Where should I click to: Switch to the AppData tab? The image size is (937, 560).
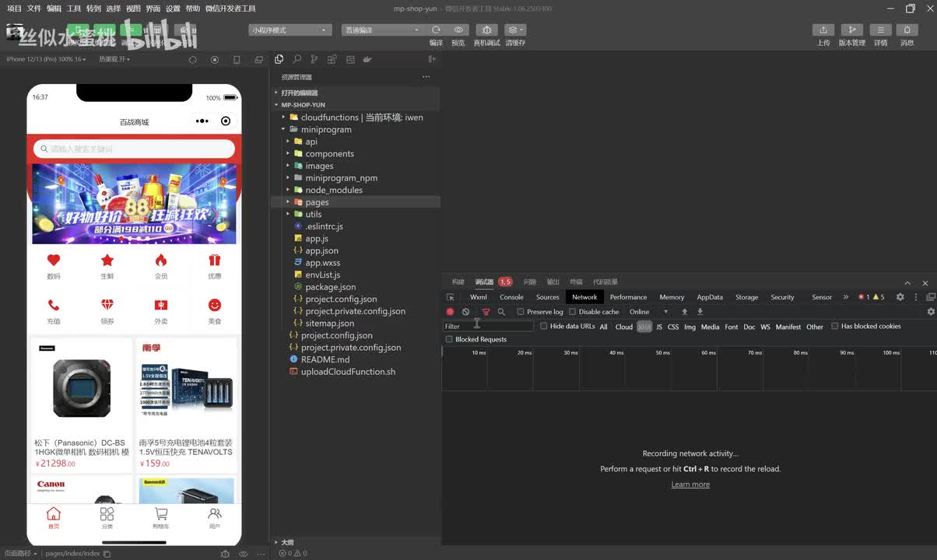point(710,297)
